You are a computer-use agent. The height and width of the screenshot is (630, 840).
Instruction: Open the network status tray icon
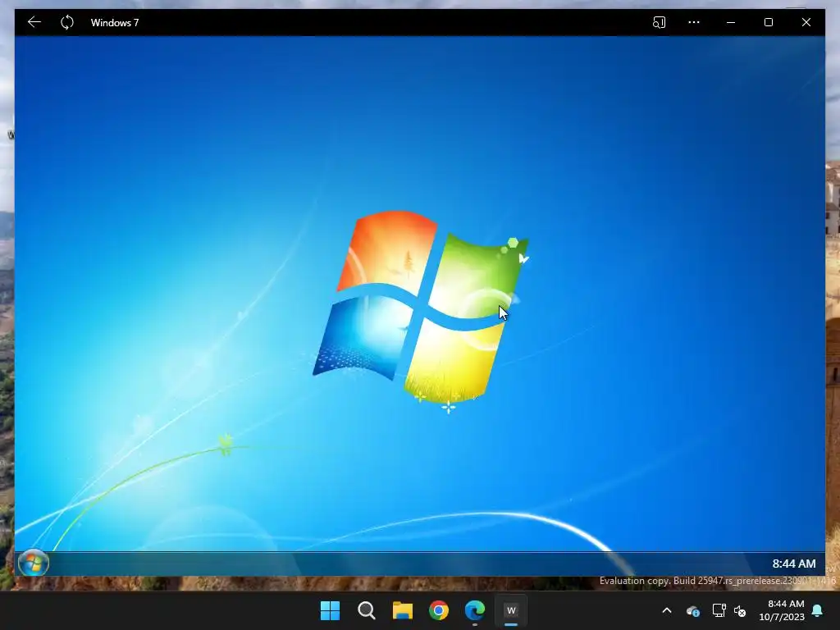coord(719,610)
